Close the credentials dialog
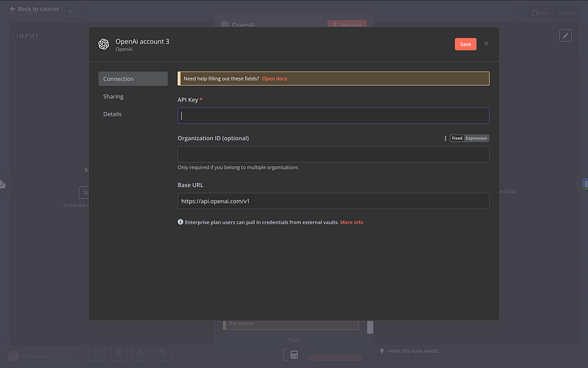The width and height of the screenshot is (588, 368). point(486,43)
